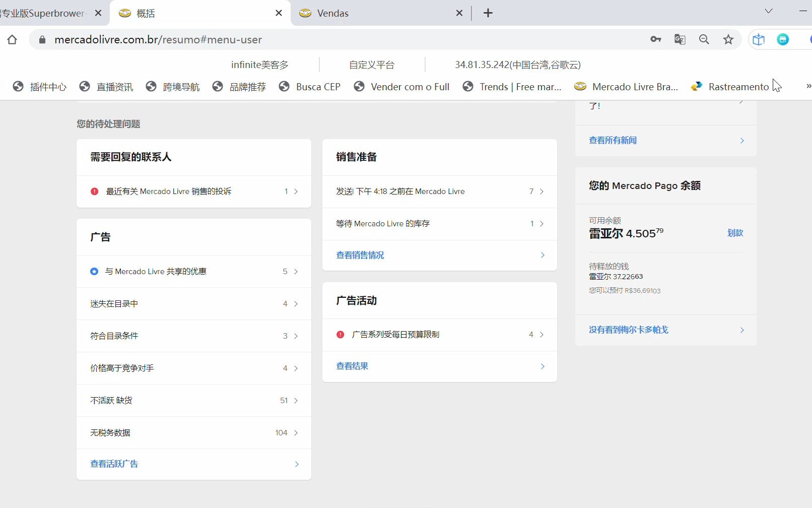Open the 广告系列受每日预算限制 row
The height and width of the screenshot is (508, 812).
[440, 335]
